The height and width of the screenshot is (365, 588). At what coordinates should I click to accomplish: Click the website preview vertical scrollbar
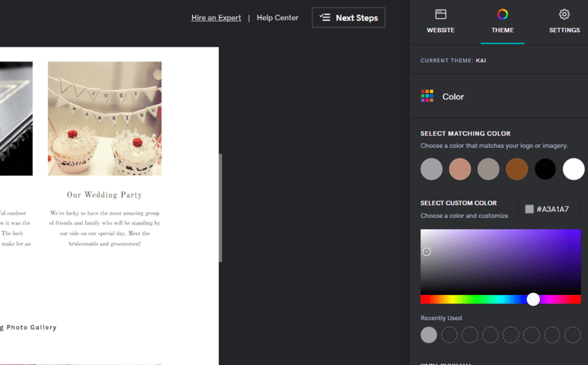[220, 207]
